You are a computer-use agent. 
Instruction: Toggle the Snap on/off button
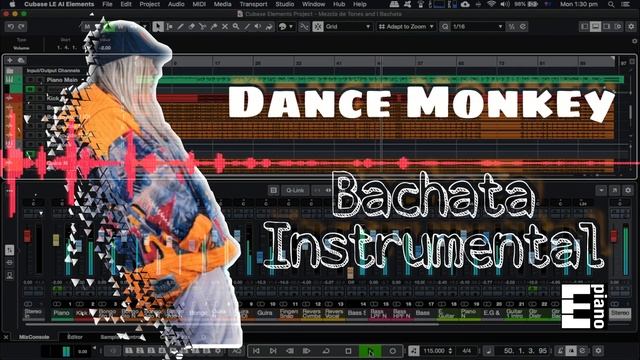tap(318, 27)
